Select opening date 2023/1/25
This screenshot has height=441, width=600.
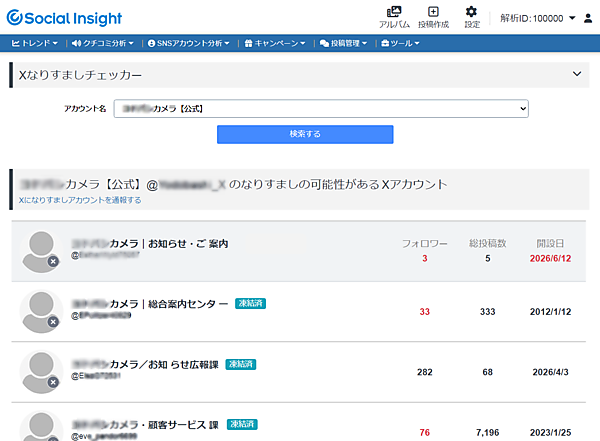[550, 433]
